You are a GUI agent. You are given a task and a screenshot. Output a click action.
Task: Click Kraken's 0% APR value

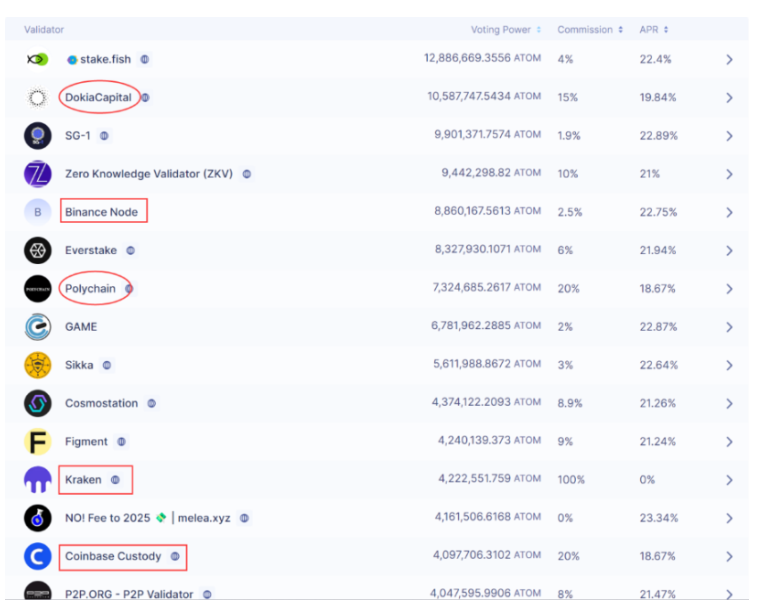point(647,480)
